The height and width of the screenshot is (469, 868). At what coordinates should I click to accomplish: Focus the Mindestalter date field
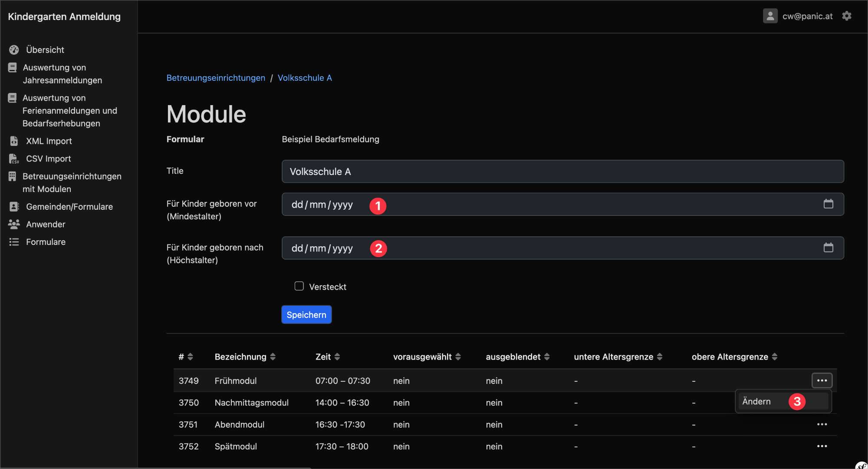(x=563, y=204)
